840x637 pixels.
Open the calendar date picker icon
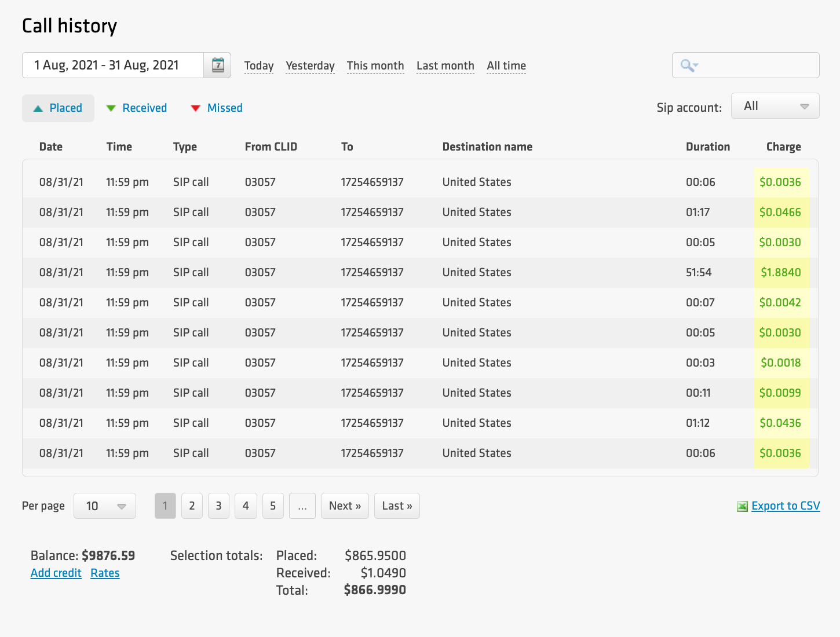pos(217,65)
